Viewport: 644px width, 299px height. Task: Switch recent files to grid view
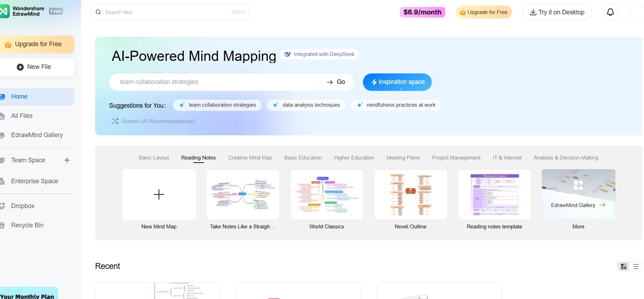624,266
